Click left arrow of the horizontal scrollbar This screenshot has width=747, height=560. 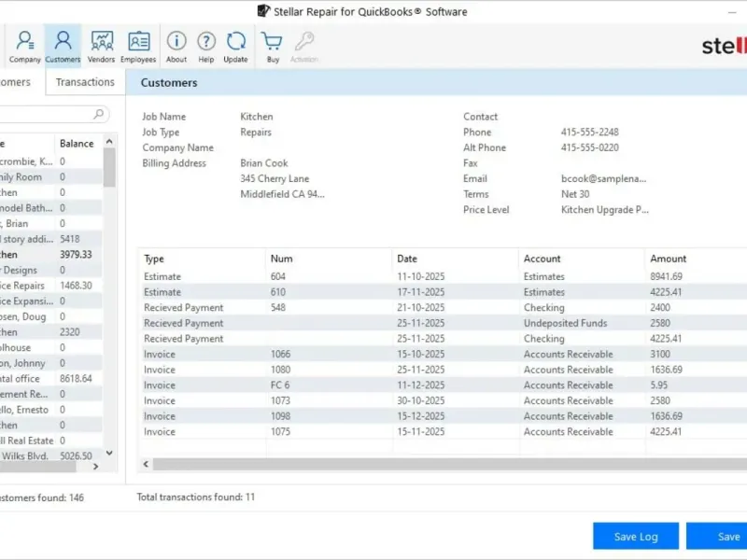(146, 464)
